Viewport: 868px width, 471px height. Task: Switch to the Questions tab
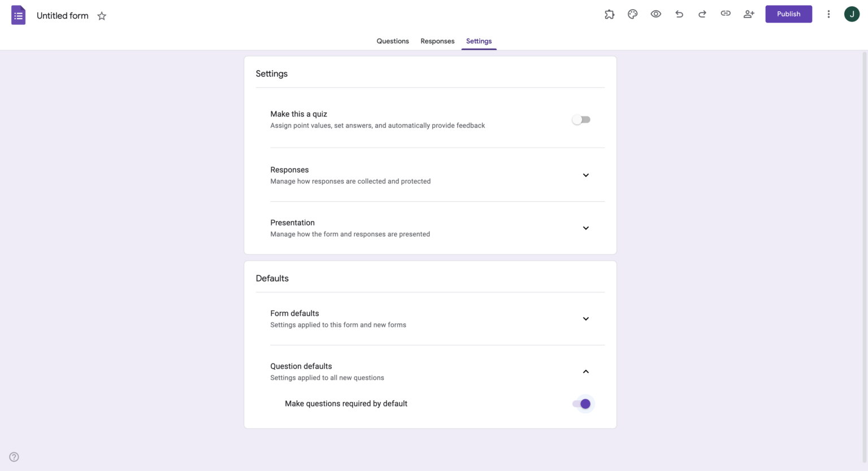[x=392, y=41]
